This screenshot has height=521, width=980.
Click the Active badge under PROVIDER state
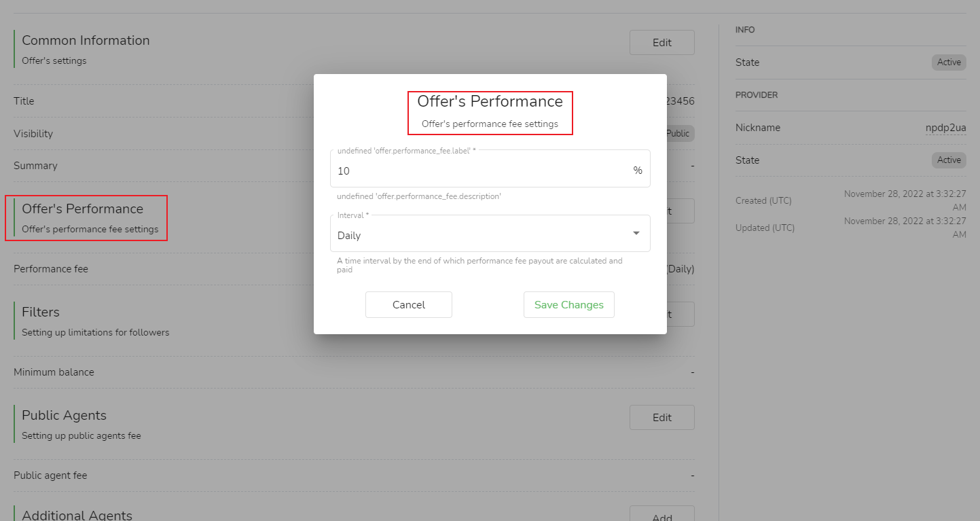coord(948,160)
